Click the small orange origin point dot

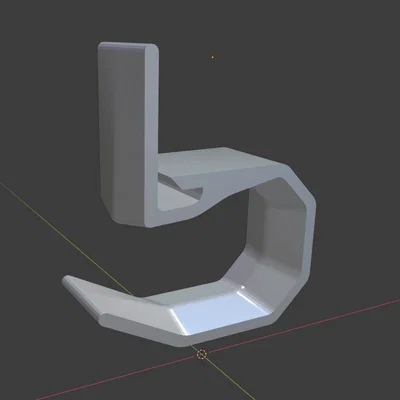tap(213, 57)
